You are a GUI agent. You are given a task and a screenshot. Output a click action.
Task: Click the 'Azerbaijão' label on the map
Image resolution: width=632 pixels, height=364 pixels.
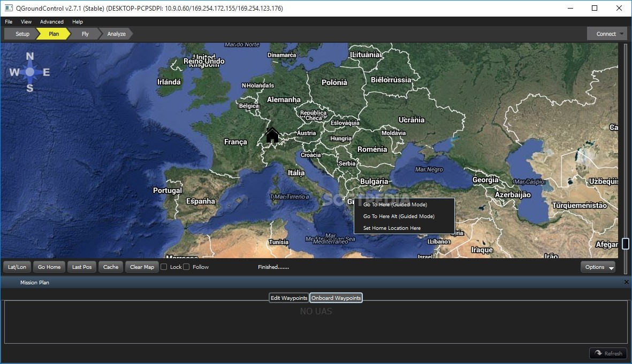coord(513,195)
